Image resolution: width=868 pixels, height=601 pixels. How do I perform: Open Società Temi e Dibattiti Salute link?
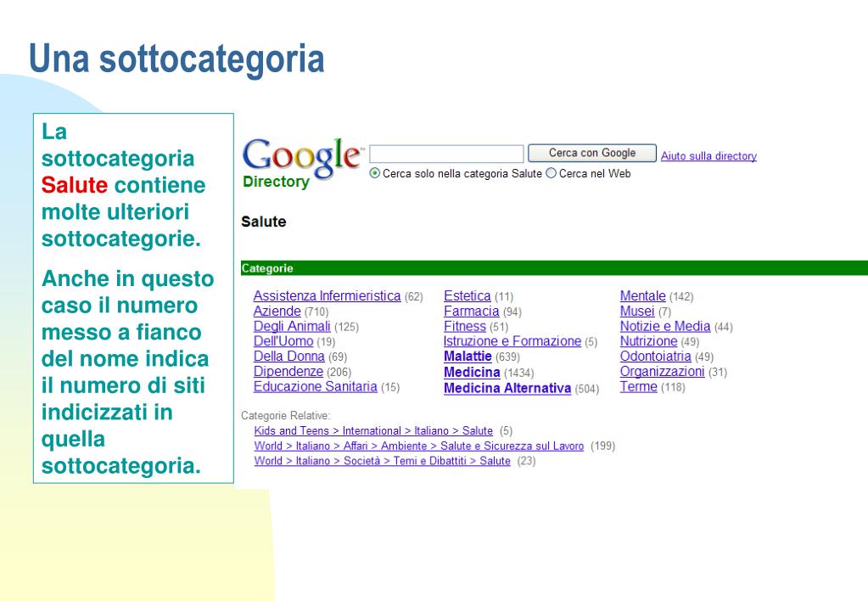pyautogui.click(x=382, y=461)
